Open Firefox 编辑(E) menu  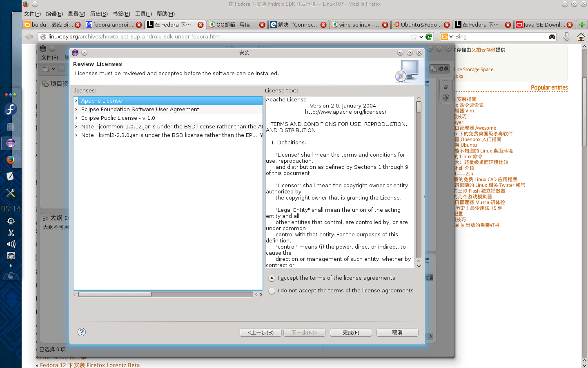(x=54, y=14)
